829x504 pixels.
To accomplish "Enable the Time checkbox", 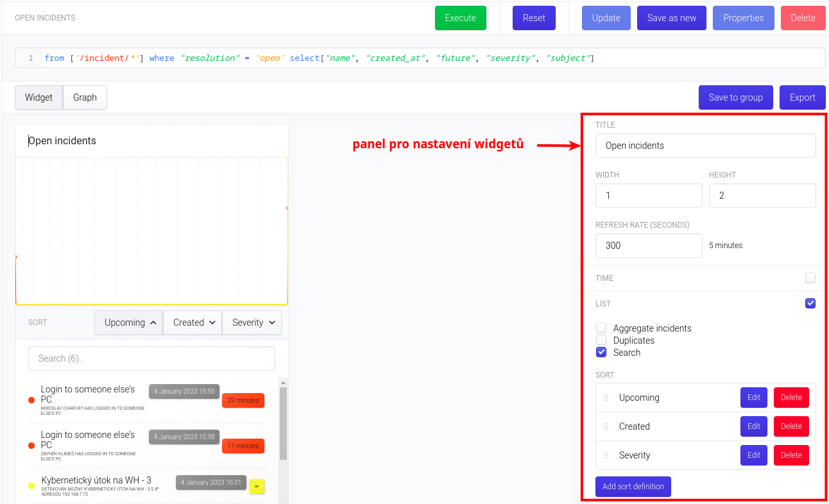I will (810, 278).
